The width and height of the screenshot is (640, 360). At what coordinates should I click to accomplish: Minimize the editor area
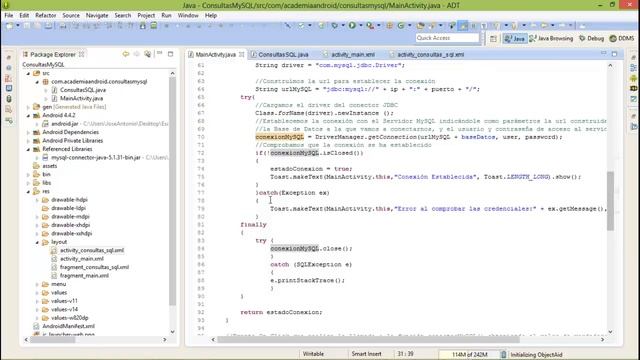[x=604, y=53]
